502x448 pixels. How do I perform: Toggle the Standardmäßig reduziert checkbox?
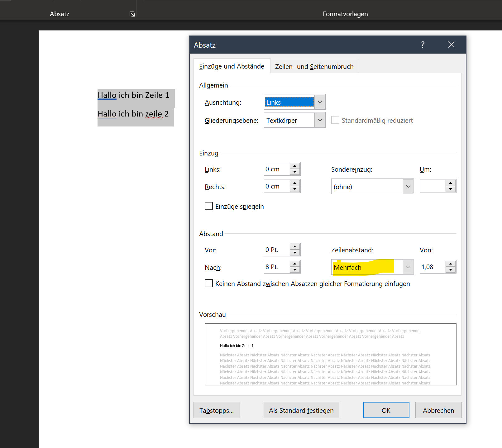pyautogui.click(x=335, y=120)
